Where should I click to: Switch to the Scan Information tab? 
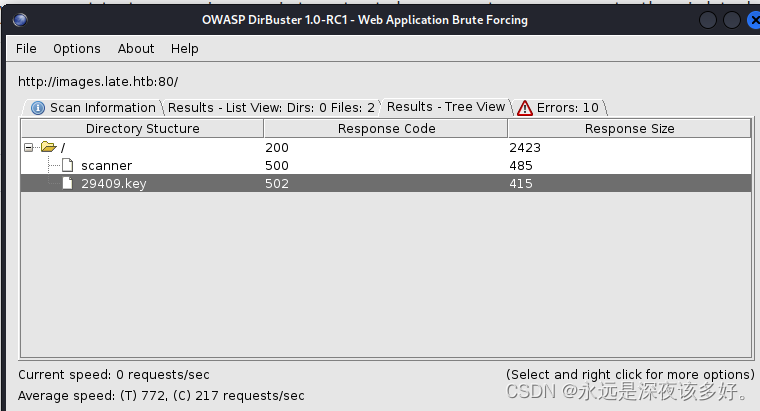[x=93, y=107]
